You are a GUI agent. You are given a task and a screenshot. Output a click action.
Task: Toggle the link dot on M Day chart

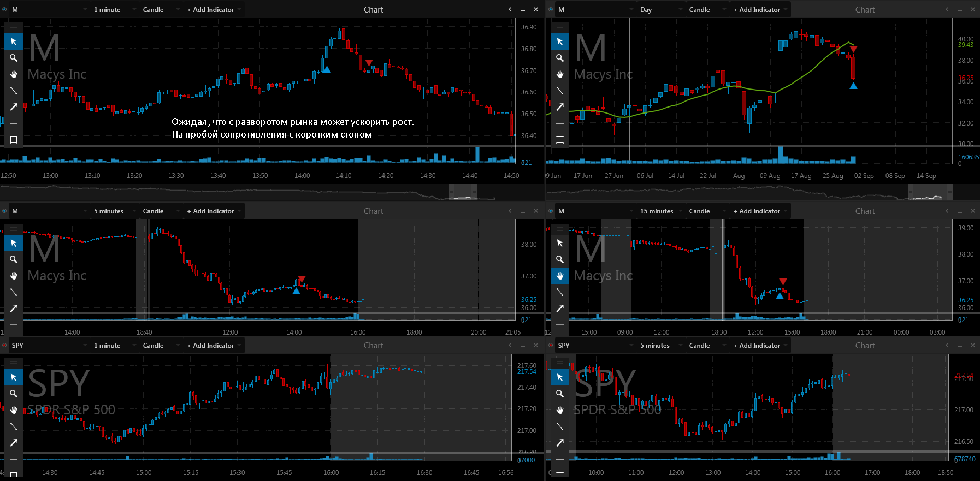551,9
